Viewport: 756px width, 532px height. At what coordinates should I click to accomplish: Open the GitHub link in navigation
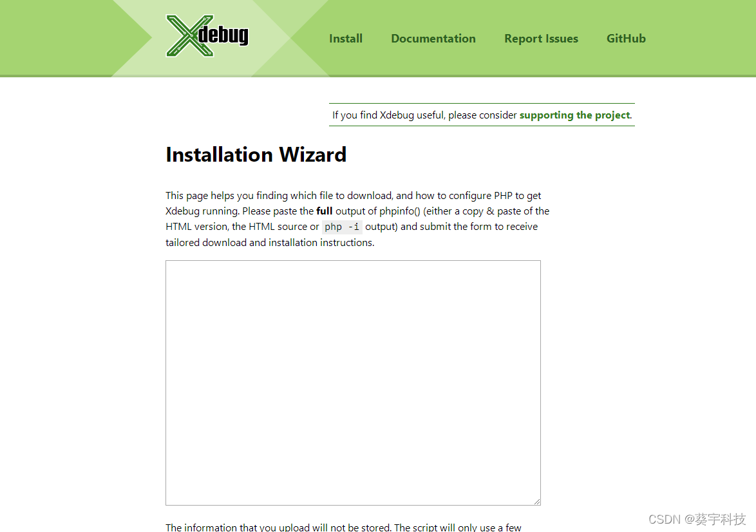pyautogui.click(x=626, y=39)
